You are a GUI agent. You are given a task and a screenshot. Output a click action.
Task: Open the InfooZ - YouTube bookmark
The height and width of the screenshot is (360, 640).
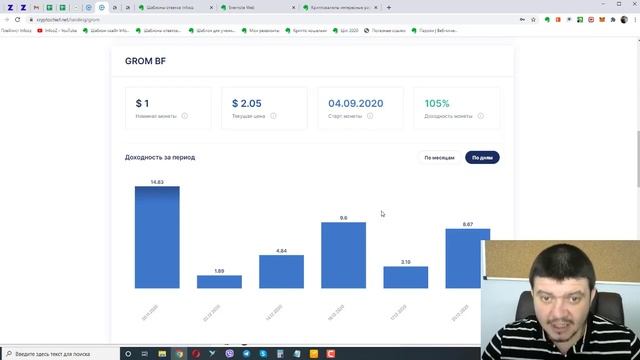57,31
